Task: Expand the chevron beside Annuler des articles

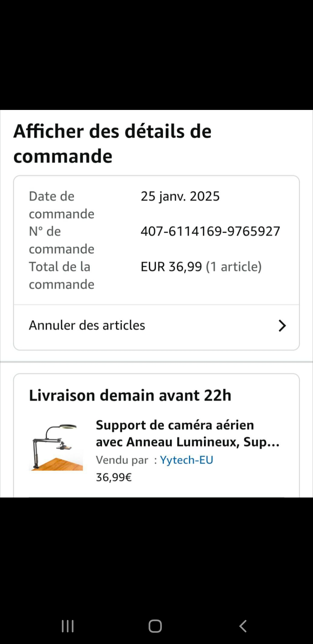Action: tap(282, 326)
